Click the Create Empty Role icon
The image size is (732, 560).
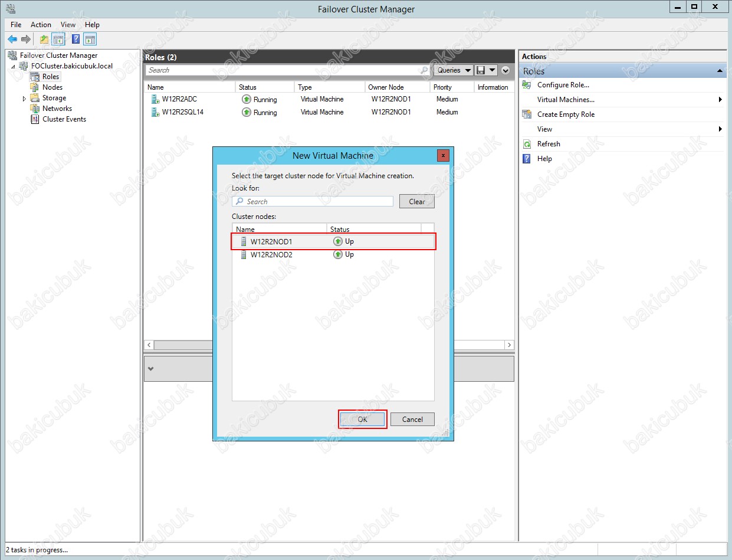pos(527,114)
